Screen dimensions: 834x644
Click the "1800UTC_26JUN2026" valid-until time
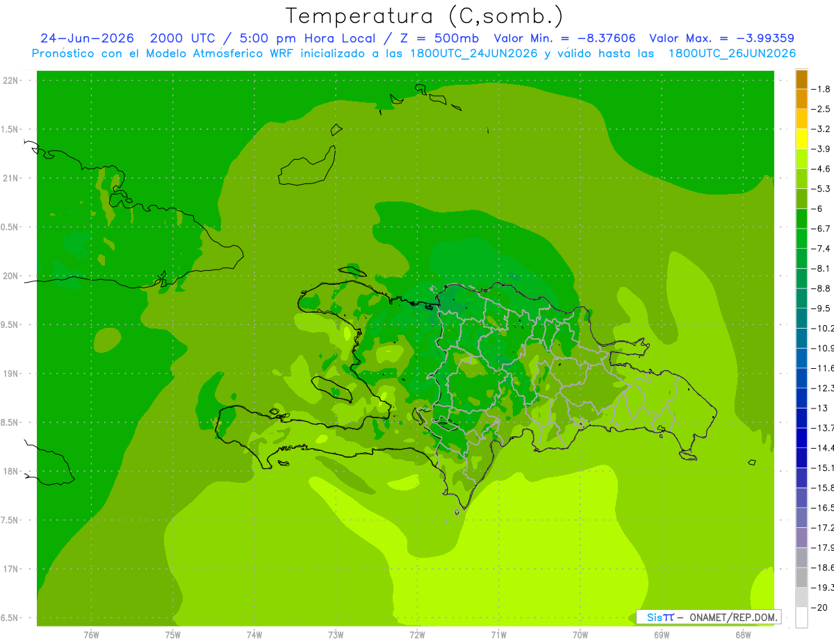732,53
